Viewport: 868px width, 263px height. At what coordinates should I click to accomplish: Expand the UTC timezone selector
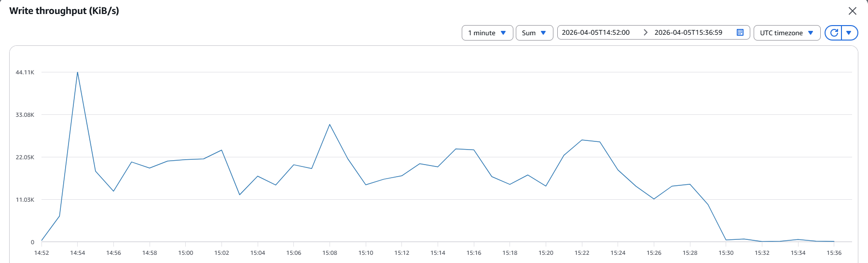click(x=786, y=33)
